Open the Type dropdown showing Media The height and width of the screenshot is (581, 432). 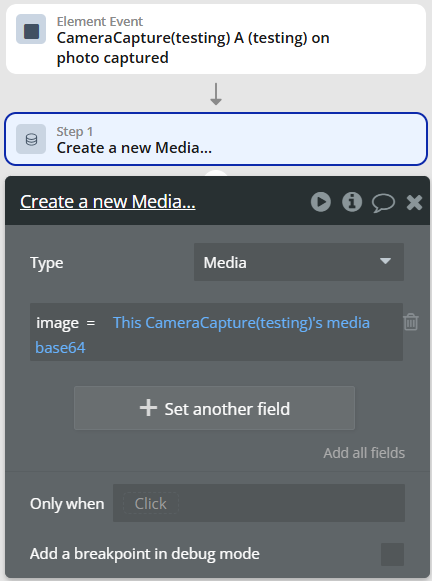[x=299, y=262]
